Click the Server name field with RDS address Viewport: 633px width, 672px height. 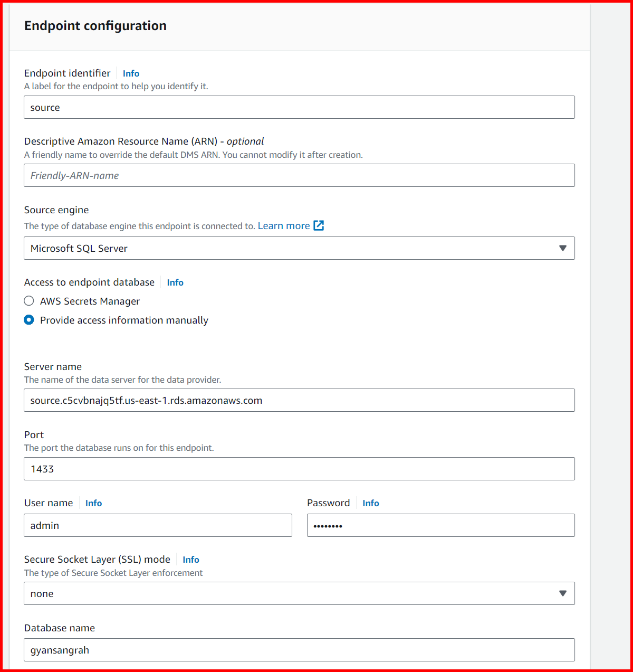(x=299, y=400)
